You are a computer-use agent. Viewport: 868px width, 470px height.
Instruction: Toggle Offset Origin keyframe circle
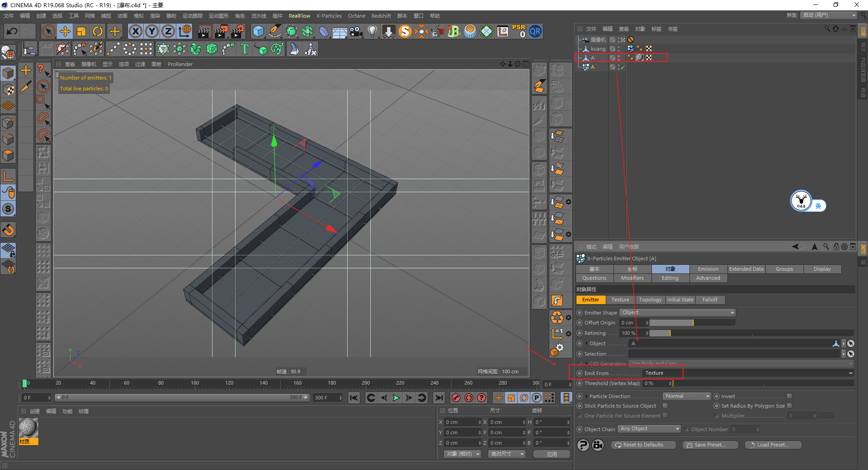[x=580, y=323]
